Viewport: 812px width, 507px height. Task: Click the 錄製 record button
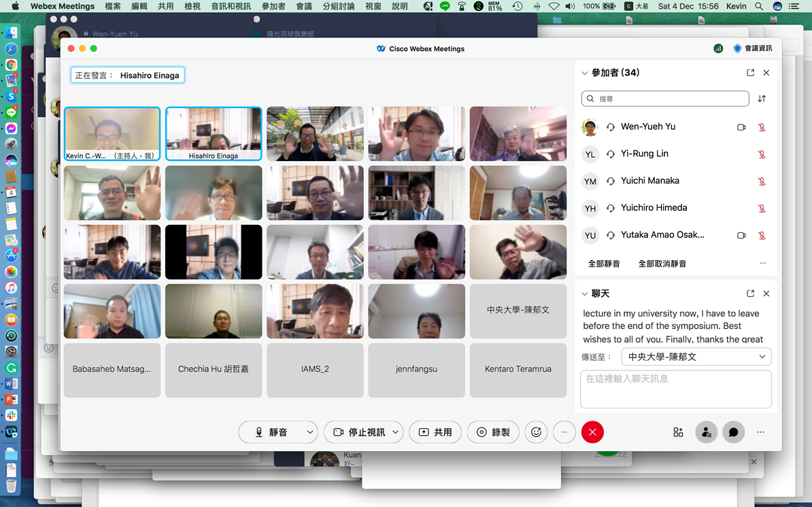[x=493, y=432]
